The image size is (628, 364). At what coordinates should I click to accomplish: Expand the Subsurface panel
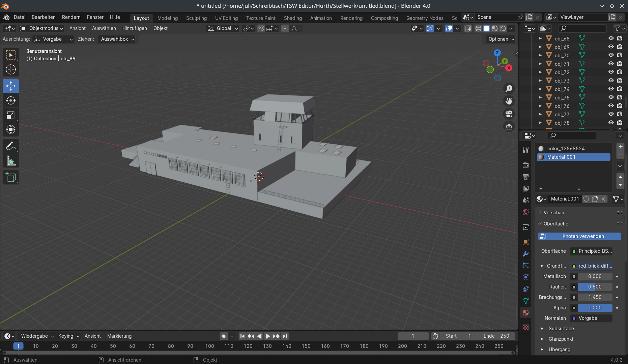click(561, 329)
